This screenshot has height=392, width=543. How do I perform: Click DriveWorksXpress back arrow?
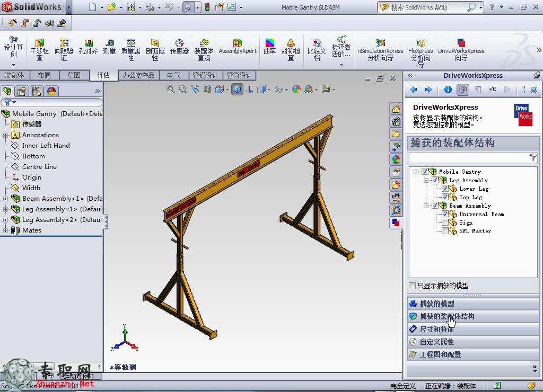coord(413,90)
